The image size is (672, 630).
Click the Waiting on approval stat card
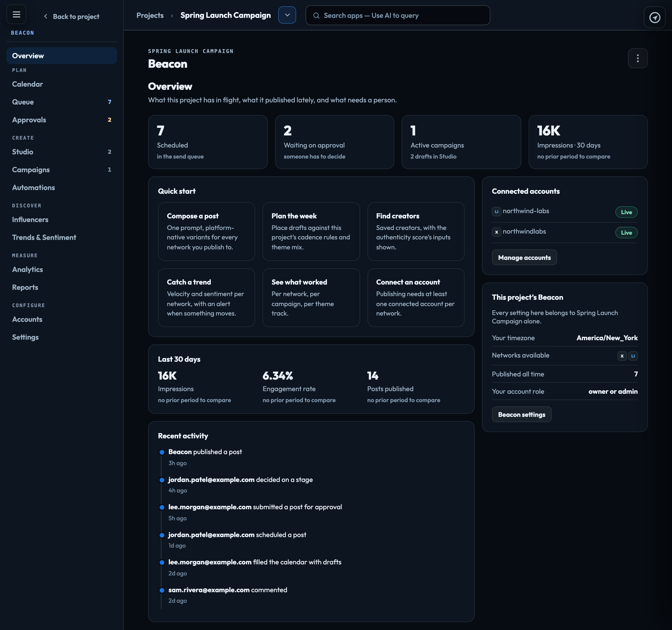(334, 142)
